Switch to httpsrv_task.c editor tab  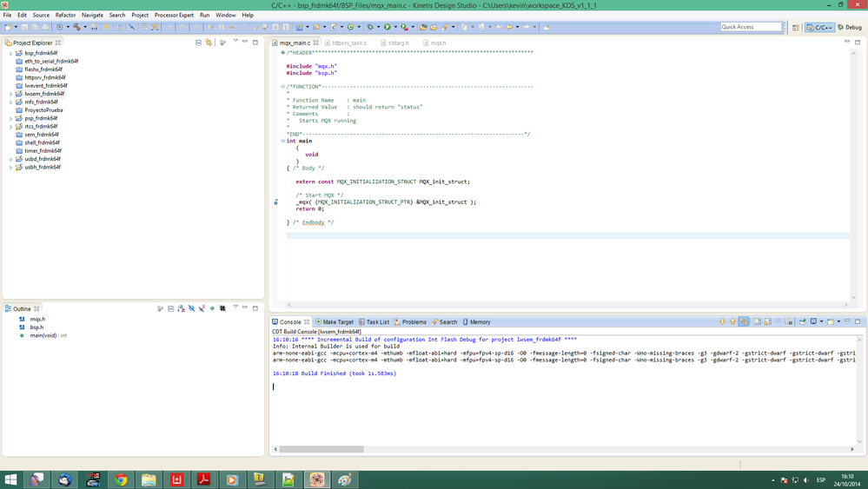pyautogui.click(x=346, y=43)
